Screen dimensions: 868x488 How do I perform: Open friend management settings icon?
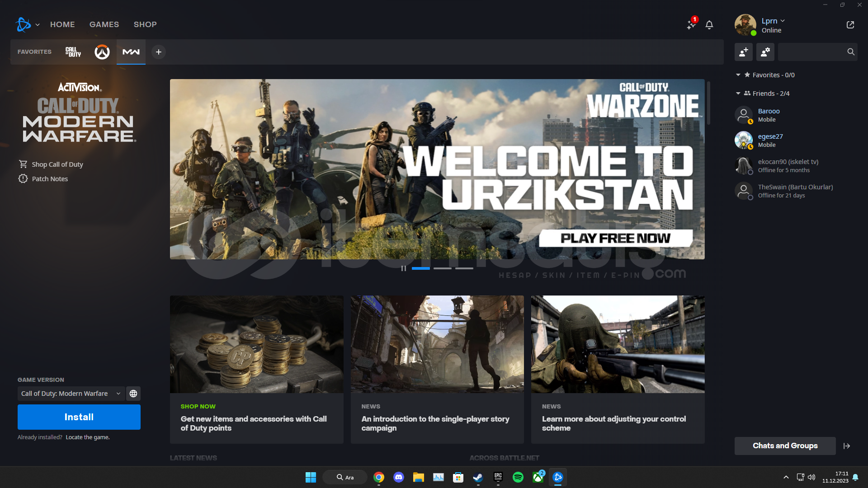765,52
